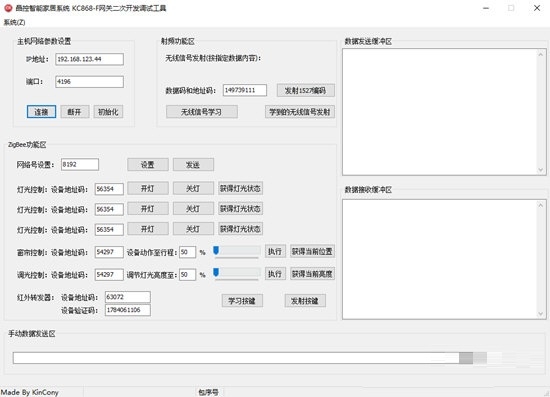Click 关灯 in the second 灯光控制 row
Viewport: 550px width, 397px height.
193,209
